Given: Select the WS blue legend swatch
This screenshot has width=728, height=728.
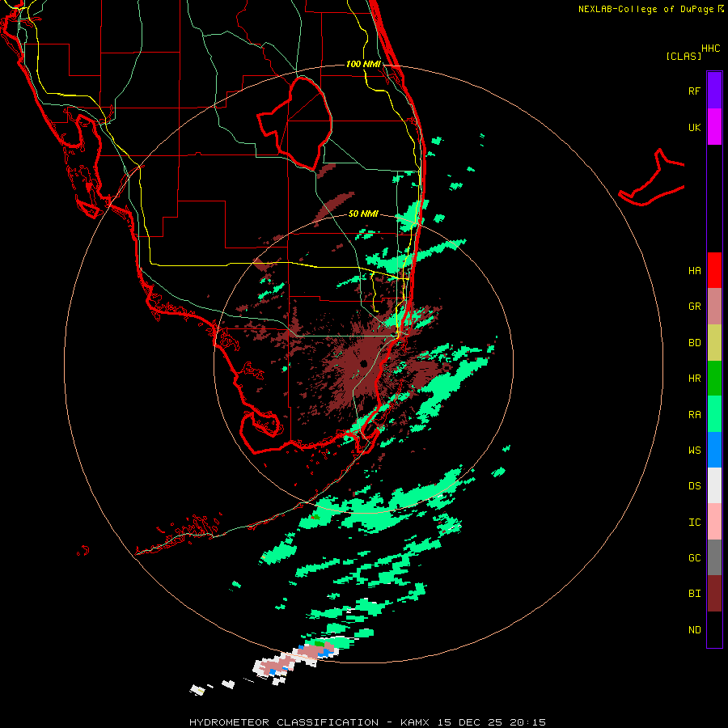Looking at the screenshot, I should click(x=714, y=450).
